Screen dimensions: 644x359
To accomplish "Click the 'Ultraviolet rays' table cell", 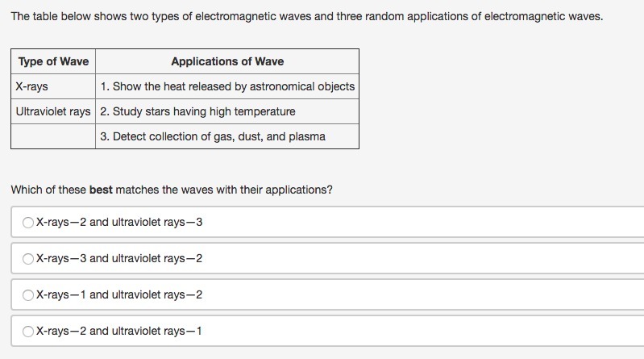I will point(53,111).
